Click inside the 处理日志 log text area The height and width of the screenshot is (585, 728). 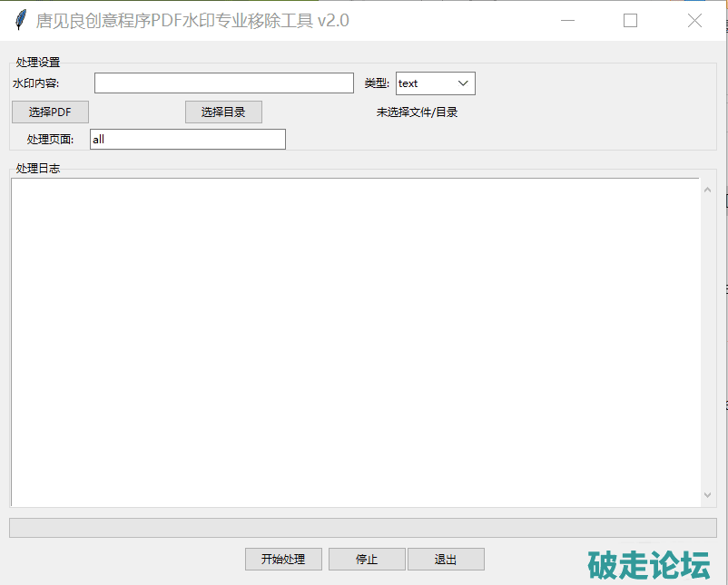pos(354,341)
